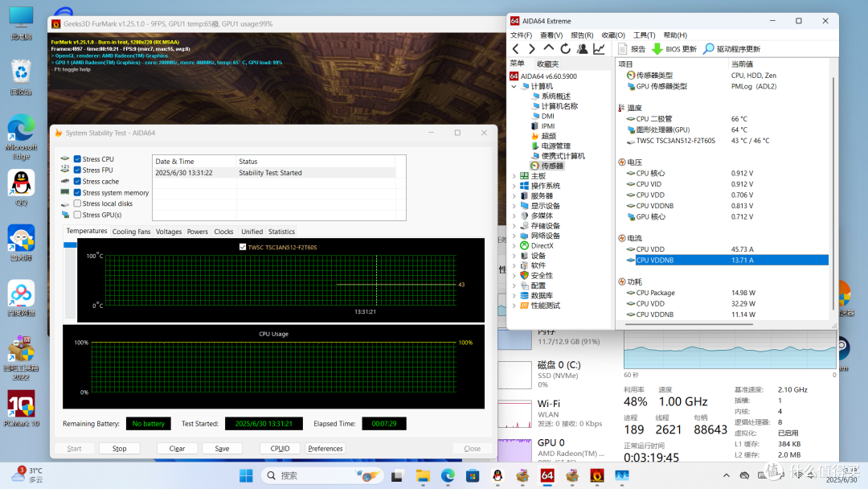Open Microsoft Store from the taskbar
This screenshot has width=868, height=489.
pyautogui.click(x=473, y=475)
